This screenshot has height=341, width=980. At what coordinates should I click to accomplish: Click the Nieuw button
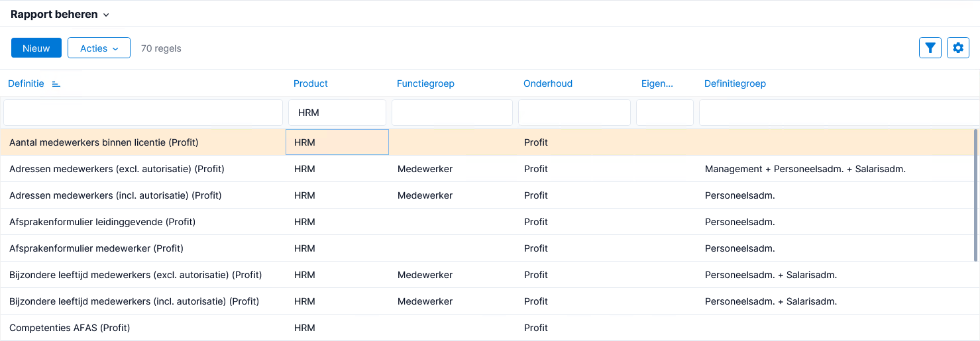point(36,48)
